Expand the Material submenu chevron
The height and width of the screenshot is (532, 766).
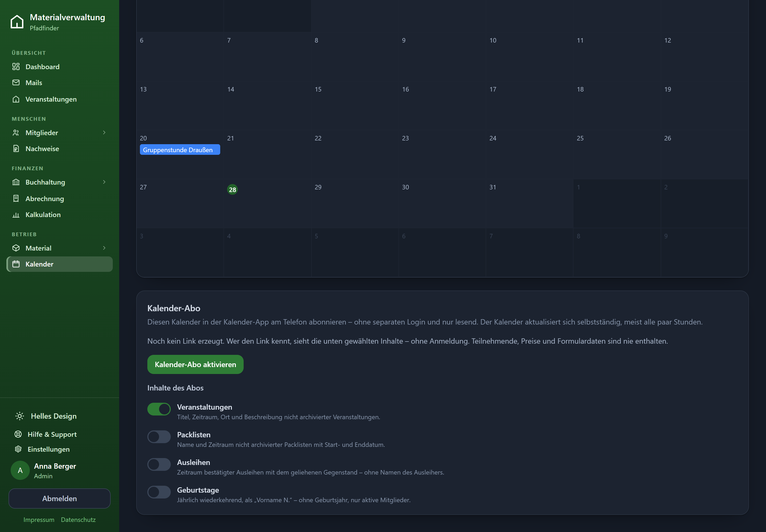tap(104, 248)
